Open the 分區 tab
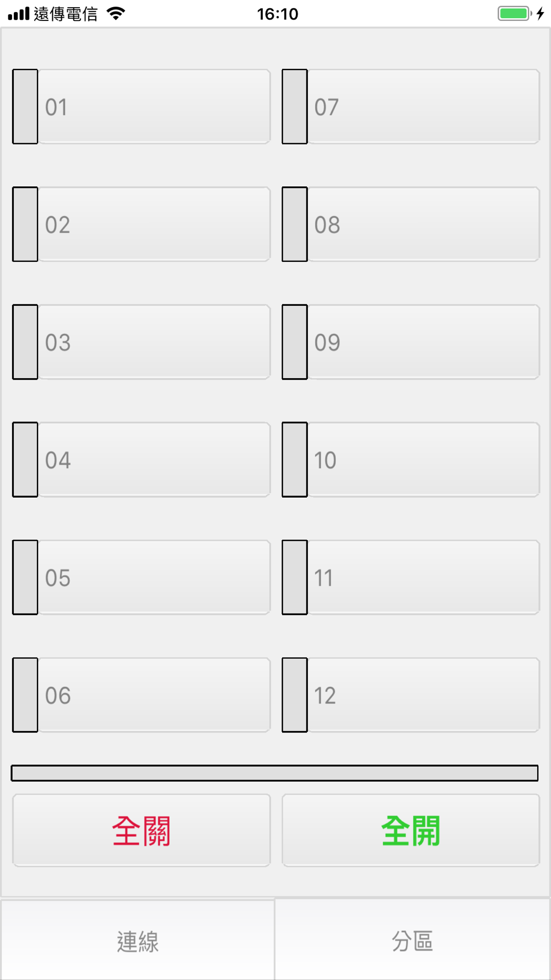Screen dimensions: 551x980 (x=413, y=941)
